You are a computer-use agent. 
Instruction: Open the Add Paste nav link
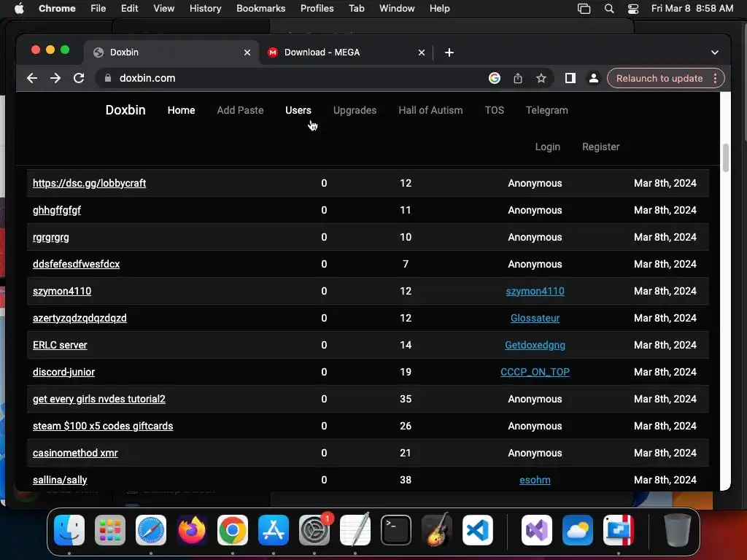pos(240,110)
